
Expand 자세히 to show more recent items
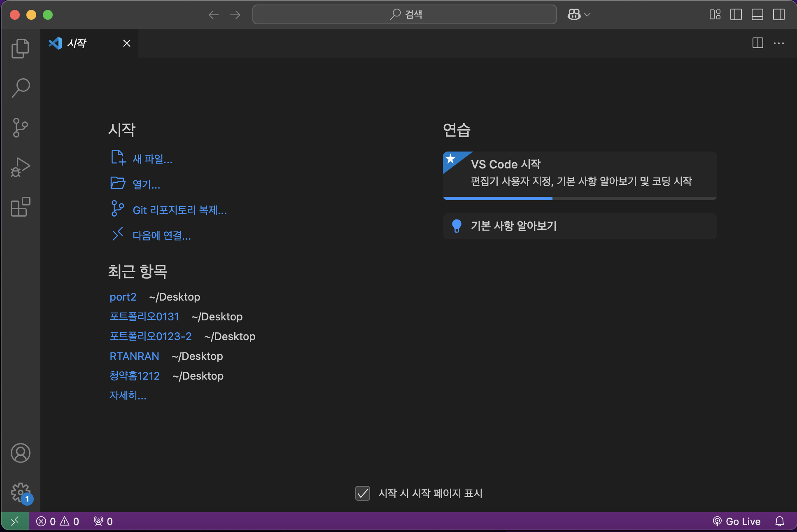click(128, 396)
